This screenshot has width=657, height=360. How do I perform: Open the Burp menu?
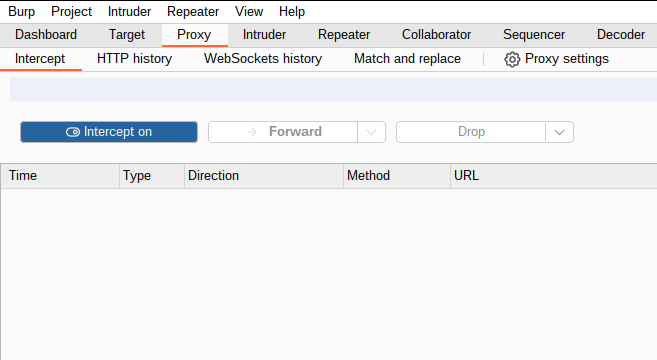pyautogui.click(x=21, y=12)
